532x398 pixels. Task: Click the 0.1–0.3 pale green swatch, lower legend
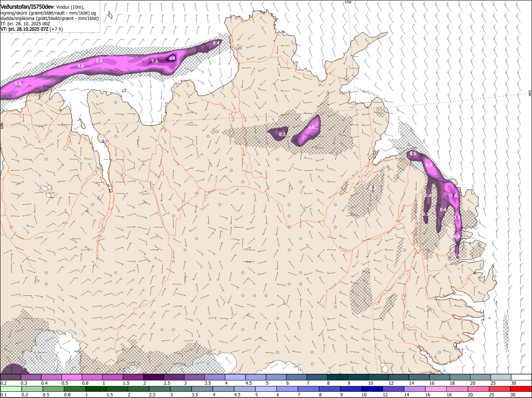point(11,389)
